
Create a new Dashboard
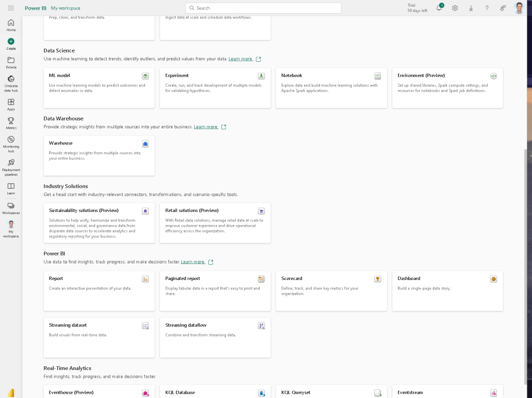pyautogui.click(x=447, y=291)
